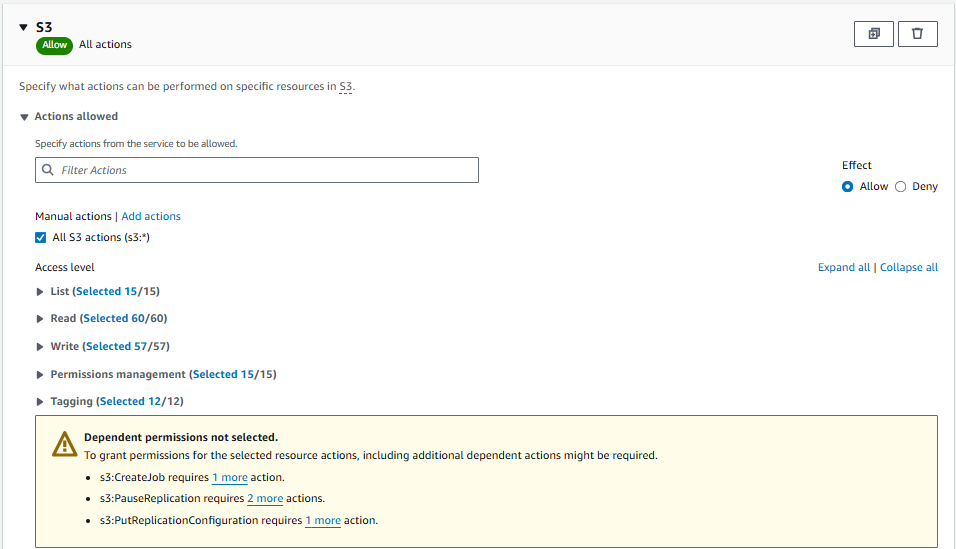Screen dimensions: 956x549
Task: Expand the Read access level
Action: (x=40, y=318)
